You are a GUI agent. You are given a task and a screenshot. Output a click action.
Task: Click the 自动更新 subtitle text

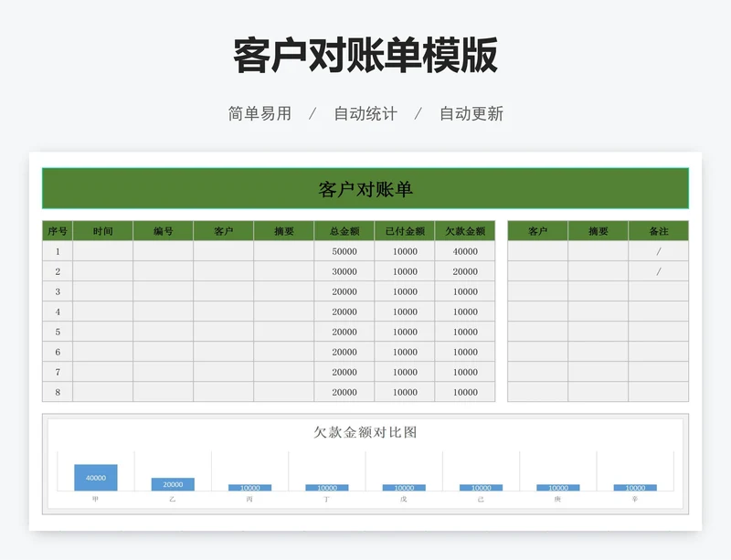[x=471, y=113]
